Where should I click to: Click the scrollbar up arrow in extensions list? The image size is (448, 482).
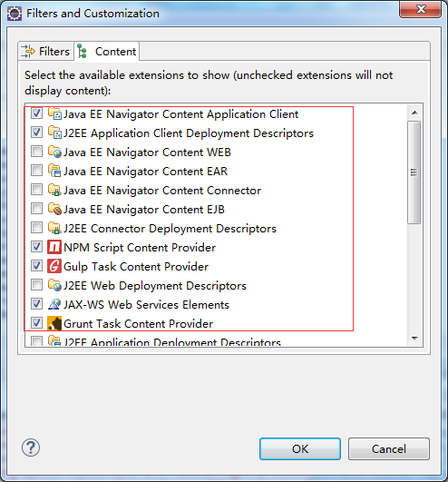(414, 113)
